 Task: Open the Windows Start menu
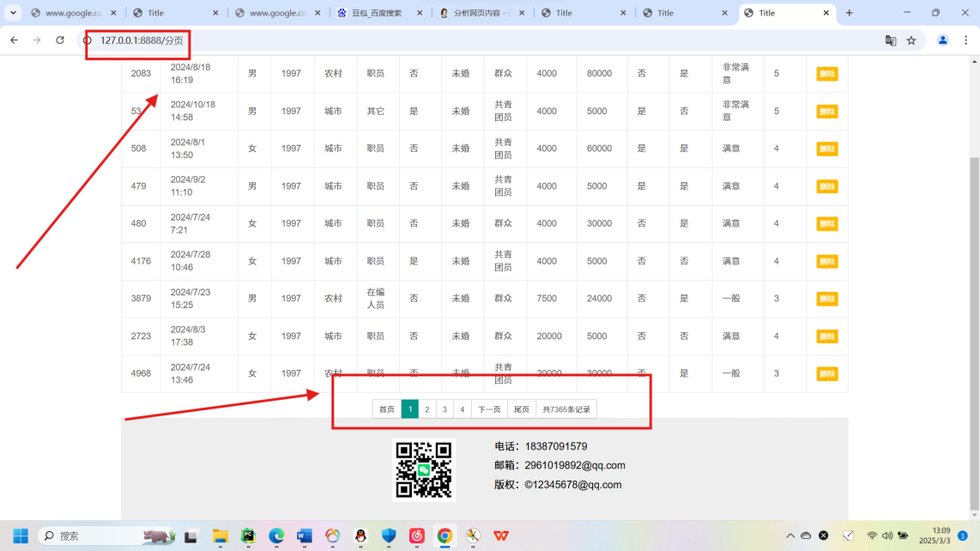pyautogui.click(x=21, y=536)
